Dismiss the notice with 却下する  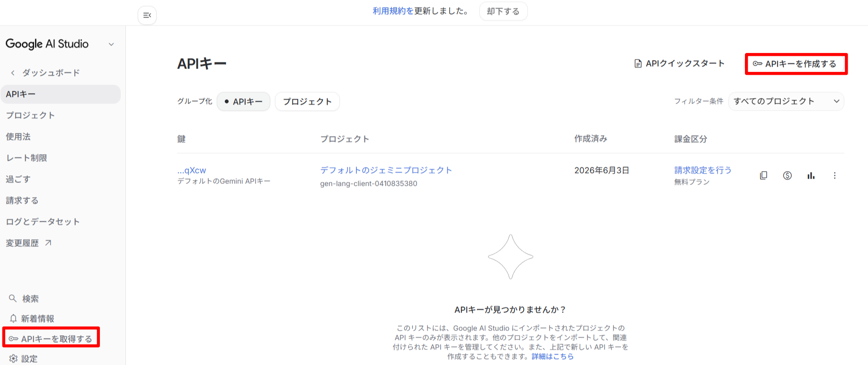click(503, 11)
